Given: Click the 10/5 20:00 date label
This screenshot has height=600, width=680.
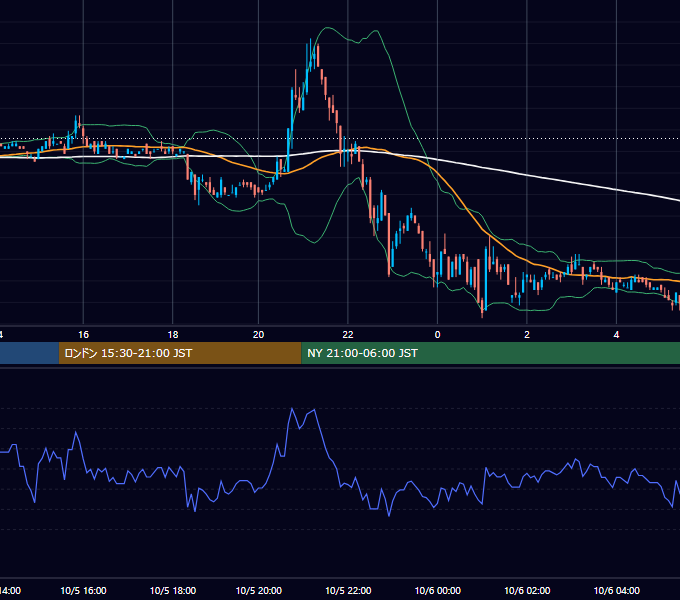Looking at the screenshot, I should (258, 590).
